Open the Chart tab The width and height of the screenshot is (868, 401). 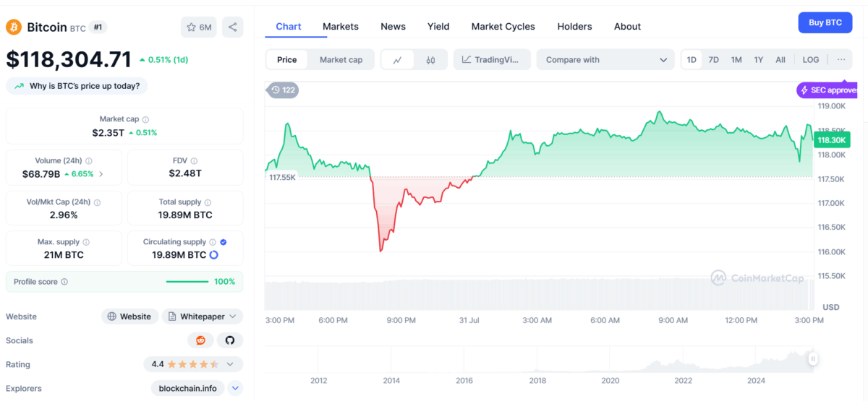(x=289, y=26)
